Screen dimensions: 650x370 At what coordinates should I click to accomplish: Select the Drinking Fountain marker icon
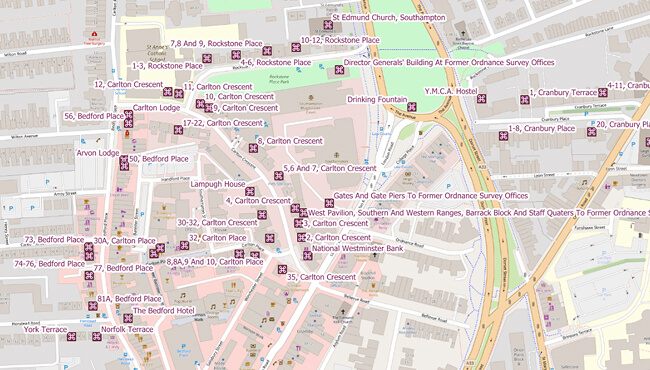coord(412,107)
